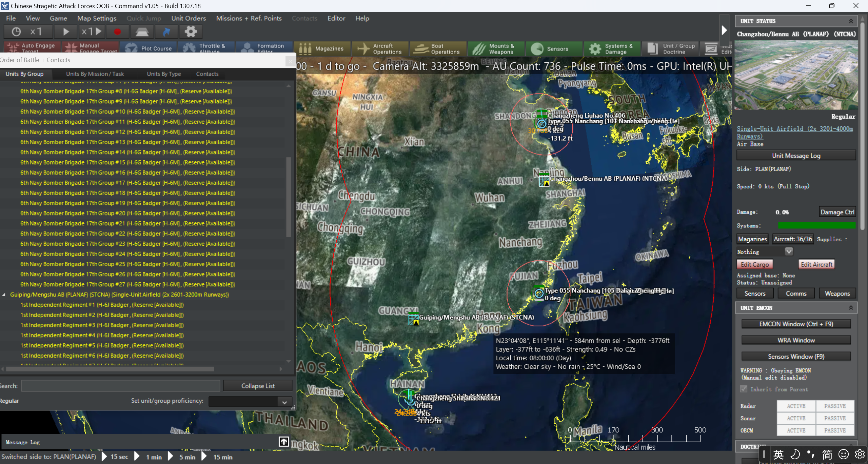Set Sonar EMCON to PASSIVE
868x464 pixels.
[x=834, y=418]
